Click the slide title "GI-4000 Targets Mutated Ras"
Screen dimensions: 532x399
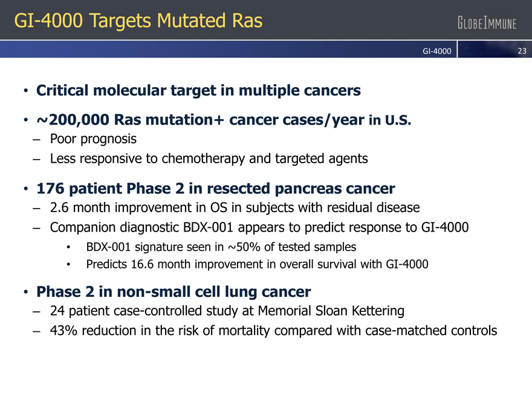pos(138,21)
